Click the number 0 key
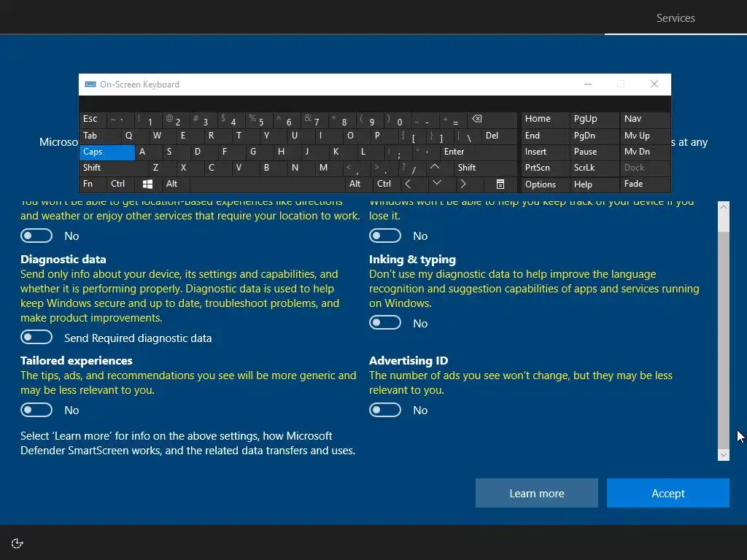Screen dimensions: 747x560 pyautogui.click(x=398, y=119)
